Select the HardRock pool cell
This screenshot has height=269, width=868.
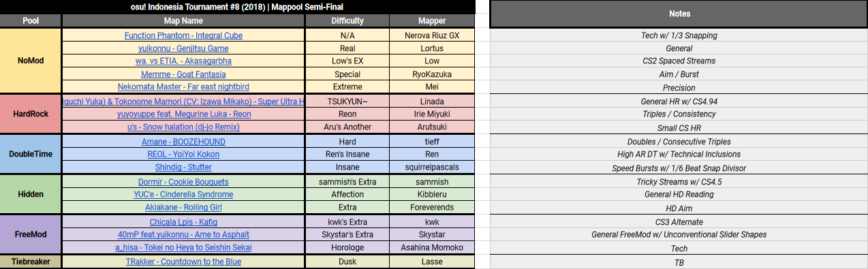click(x=31, y=114)
